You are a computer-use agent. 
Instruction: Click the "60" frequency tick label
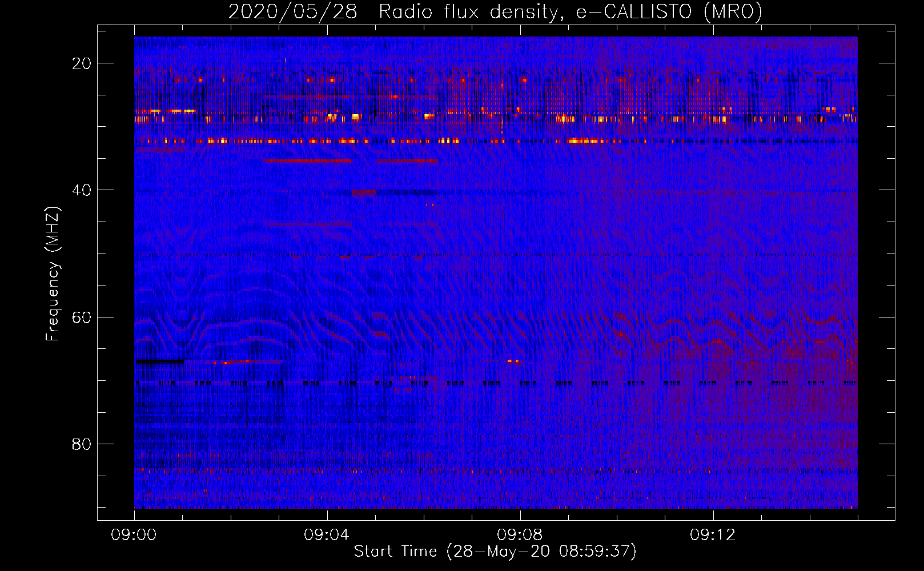pyautogui.click(x=82, y=317)
